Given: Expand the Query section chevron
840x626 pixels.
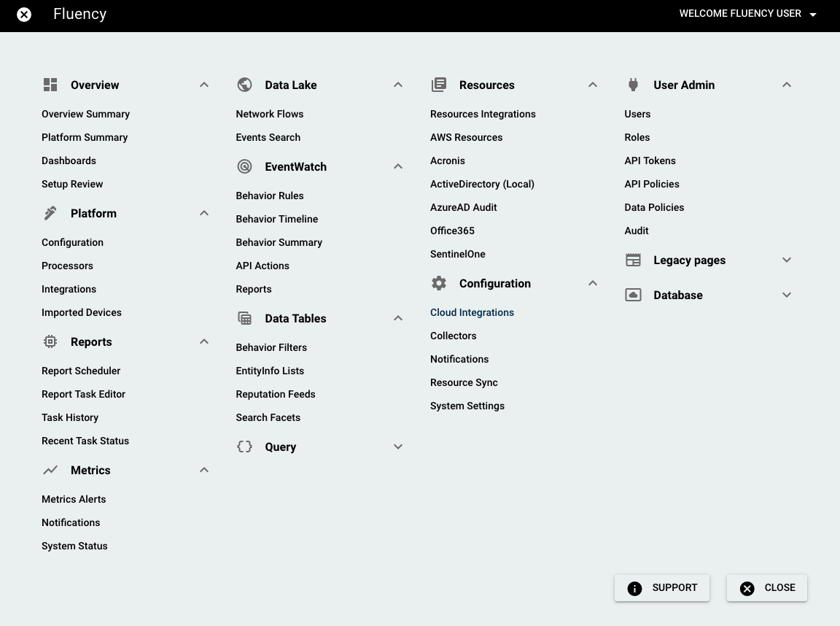Looking at the screenshot, I should coord(398,447).
